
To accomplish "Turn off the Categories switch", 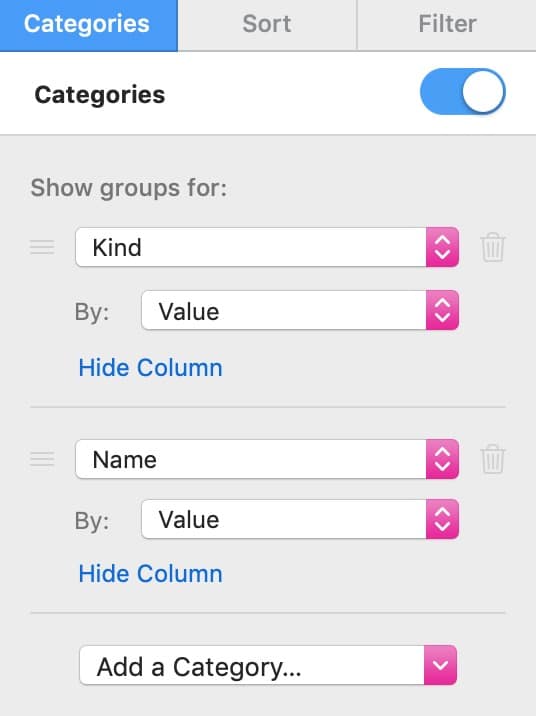I will [x=462, y=91].
